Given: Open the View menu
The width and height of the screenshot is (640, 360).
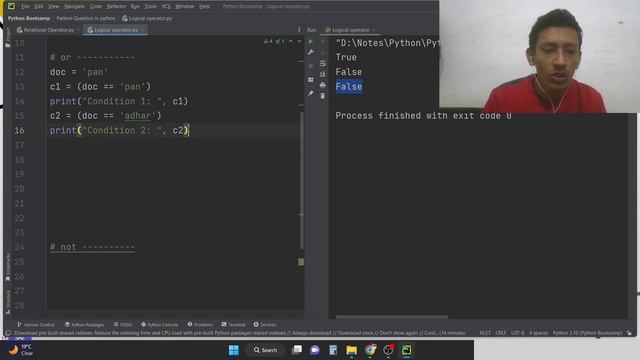Looking at the screenshot, I should point(53,6).
